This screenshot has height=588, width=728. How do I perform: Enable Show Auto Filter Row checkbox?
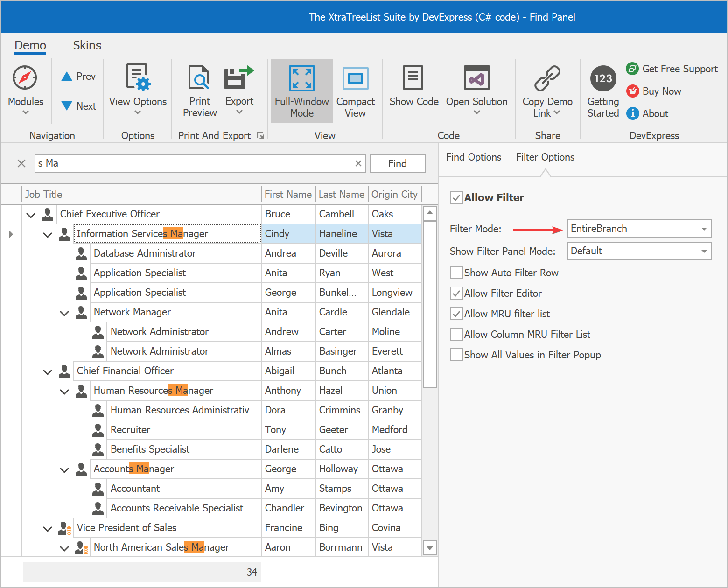tap(456, 273)
